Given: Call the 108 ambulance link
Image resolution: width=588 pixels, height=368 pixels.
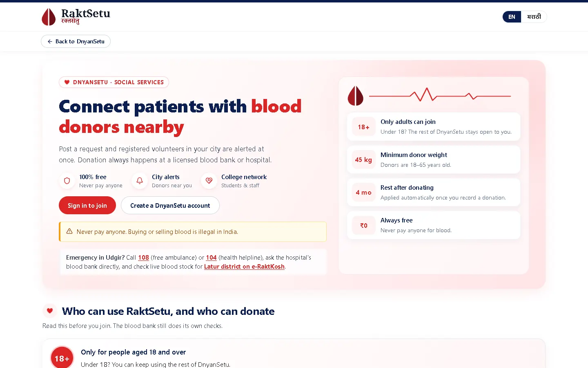Looking at the screenshot, I should 143,258.
